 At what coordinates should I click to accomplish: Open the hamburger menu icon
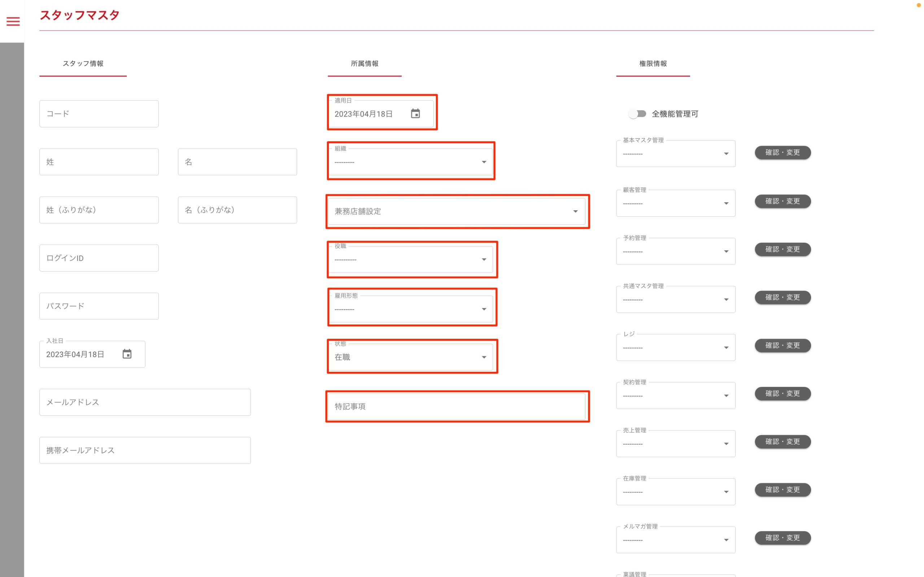tap(13, 21)
